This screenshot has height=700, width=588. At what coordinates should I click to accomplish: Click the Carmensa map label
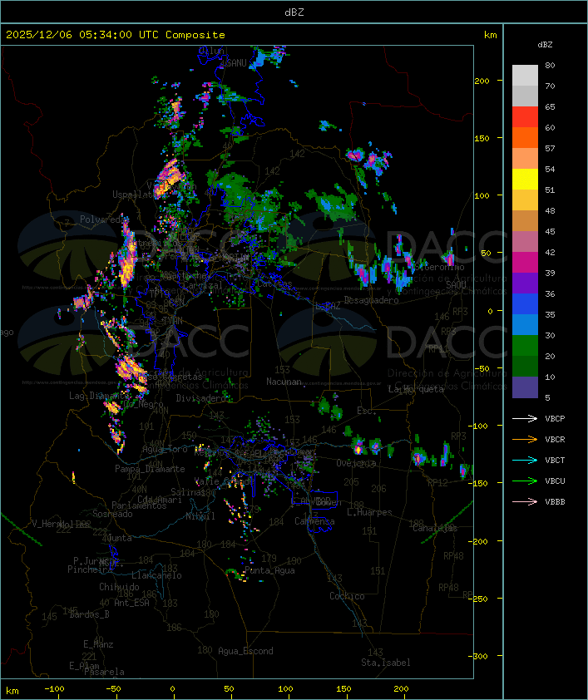click(314, 521)
